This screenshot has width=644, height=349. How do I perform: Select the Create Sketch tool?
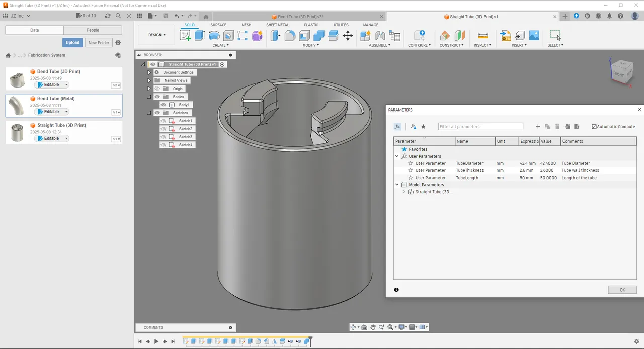[186, 35]
